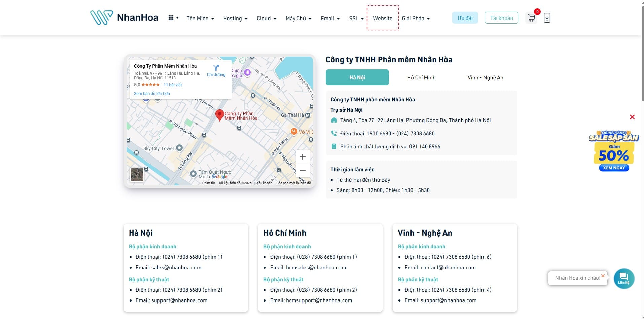Open the 11 bài viết reviews link
644x319 pixels.
(173, 85)
